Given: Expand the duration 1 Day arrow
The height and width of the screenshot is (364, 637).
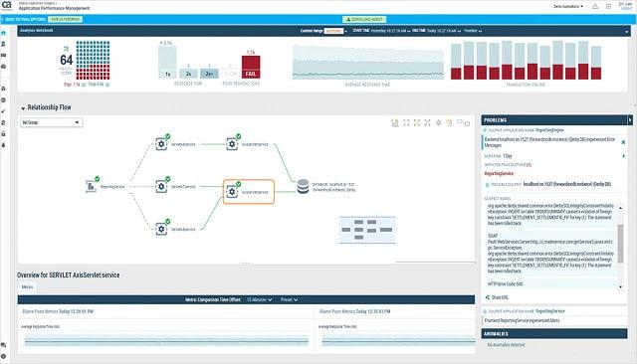Looking at the screenshot, I should [x=624, y=156].
